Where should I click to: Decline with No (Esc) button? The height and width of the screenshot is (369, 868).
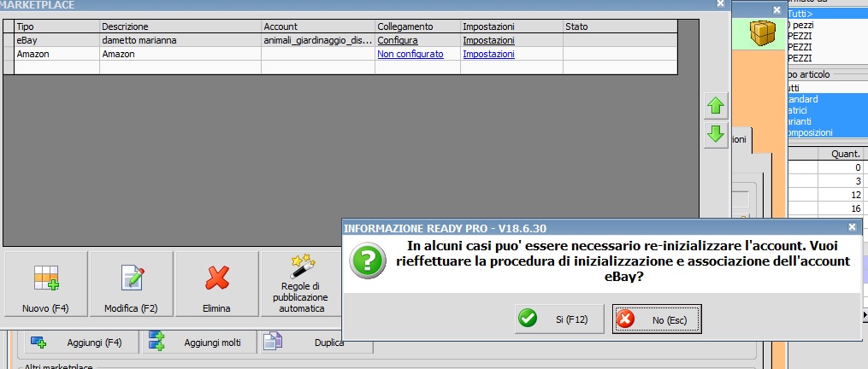coord(657,319)
